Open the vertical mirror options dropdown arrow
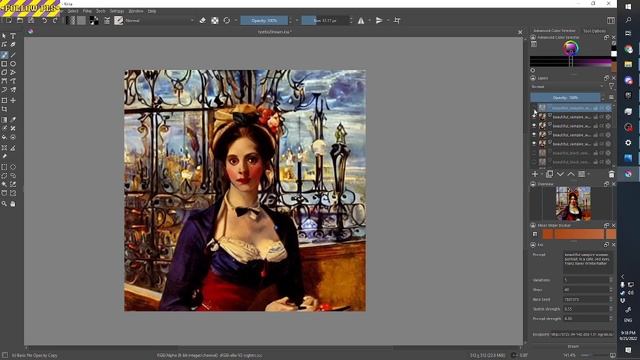 pyautogui.click(x=388, y=20)
